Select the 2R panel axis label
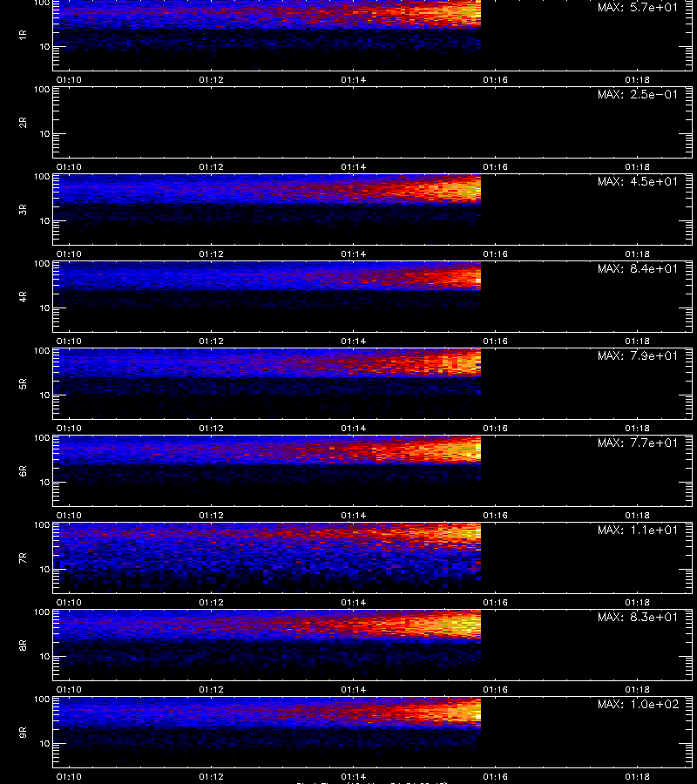Image resolution: width=697 pixels, height=784 pixels. (23, 123)
